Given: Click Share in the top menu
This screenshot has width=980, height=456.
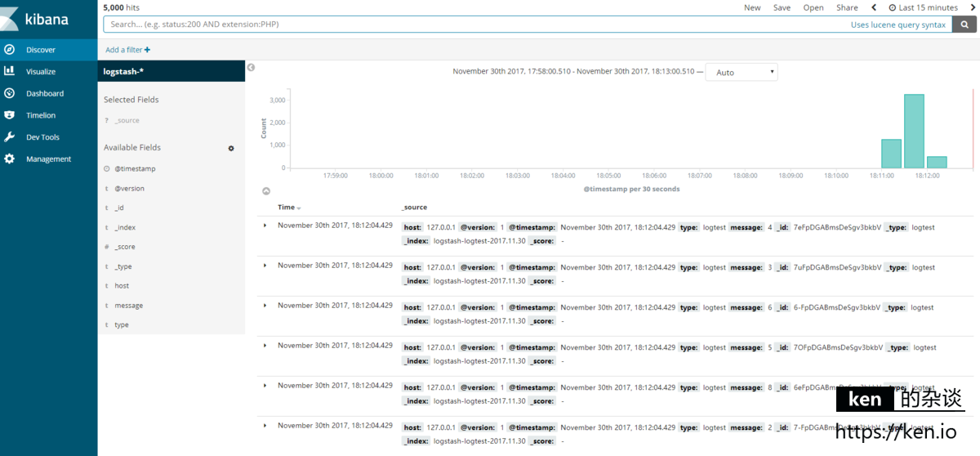Looking at the screenshot, I should 847,7.
